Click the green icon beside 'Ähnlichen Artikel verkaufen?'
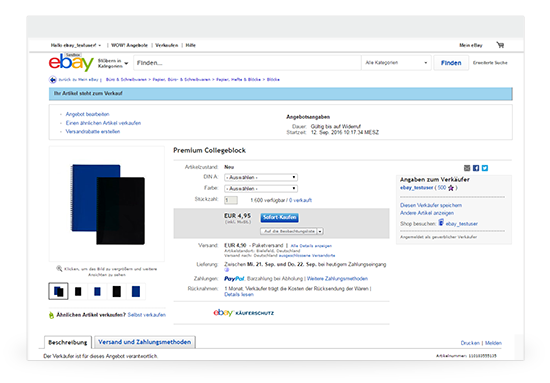550x383 pixels. (x=52, y=315)
